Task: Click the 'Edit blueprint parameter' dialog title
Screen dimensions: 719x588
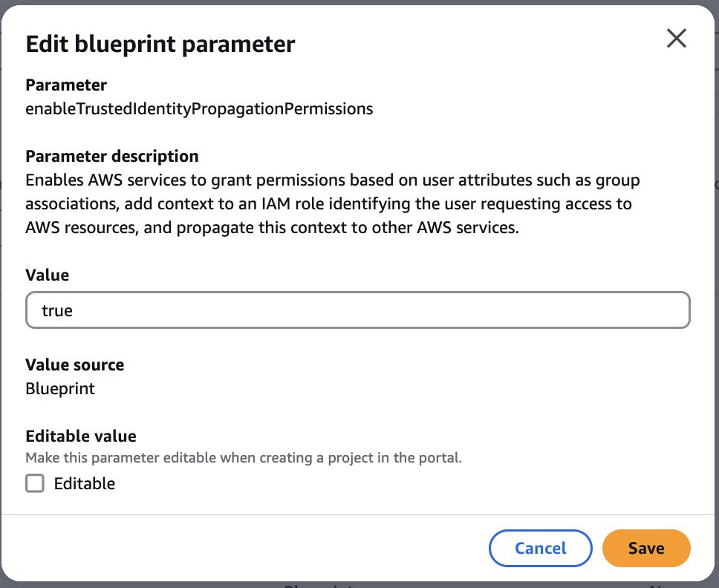Action: (160, 44)
